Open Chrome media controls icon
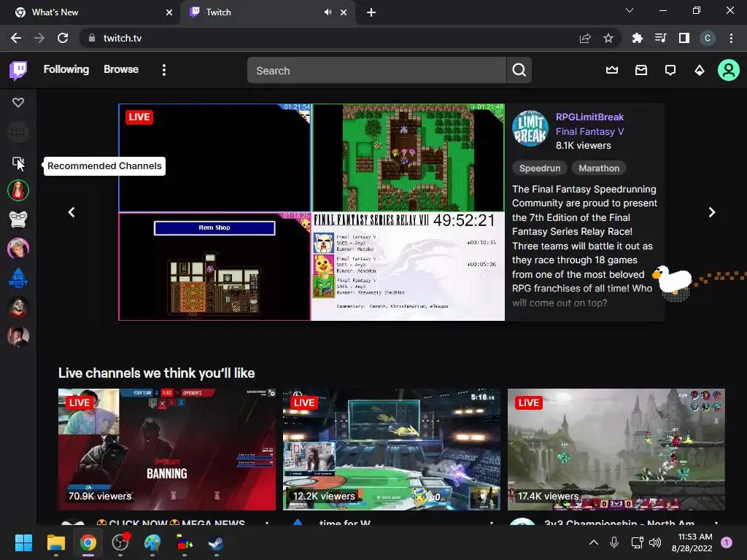The width and height of the screenshot is (747, 560). point(661,39)
